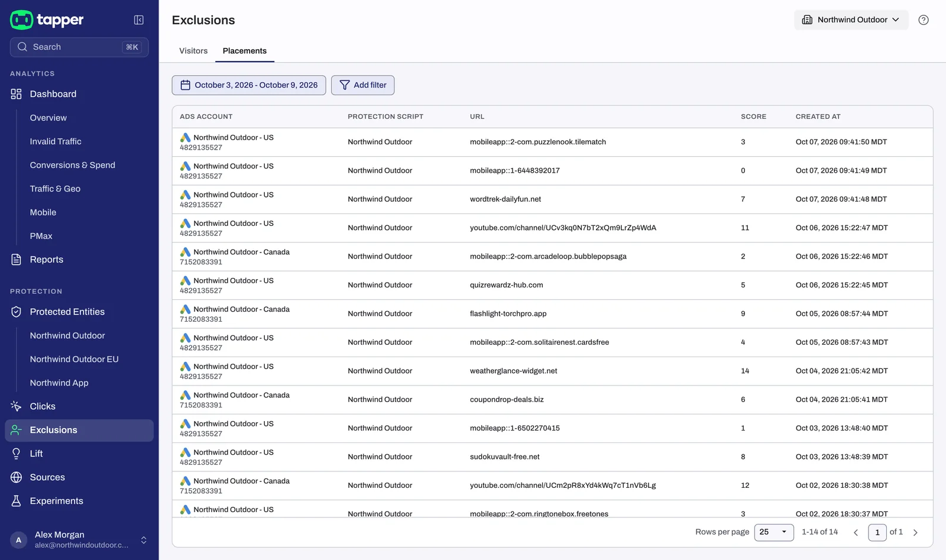Image resolution: width=946 pixels, height=560 pixels.
Task: Click the Experiments flask icon
Action: tap(17, 501)
